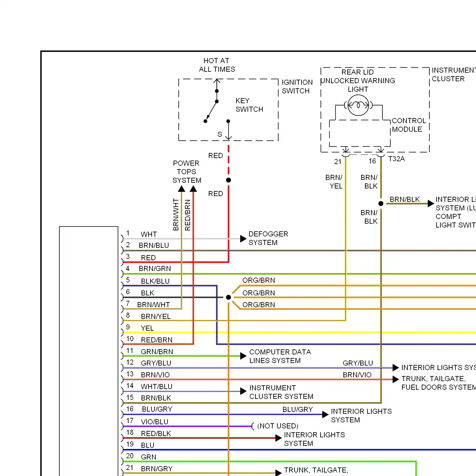Click the splice dot on the RED ignition wire
Screen dimensions: 476x476
pyautogui.click(x=228, y=180)
